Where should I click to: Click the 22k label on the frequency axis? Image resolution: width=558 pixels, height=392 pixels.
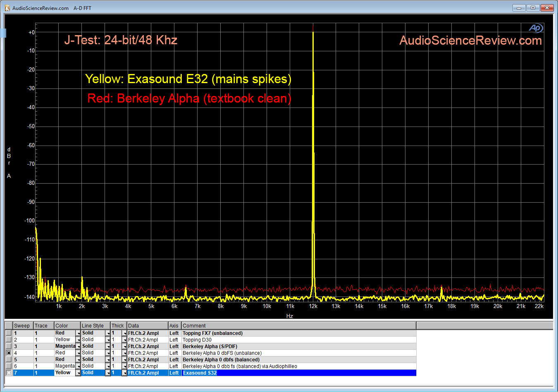pos(539,306)
